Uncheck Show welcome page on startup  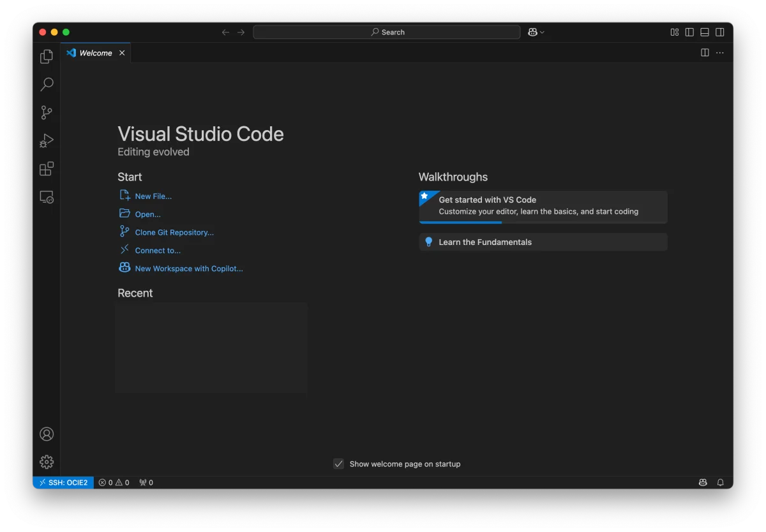coord(339,464)
